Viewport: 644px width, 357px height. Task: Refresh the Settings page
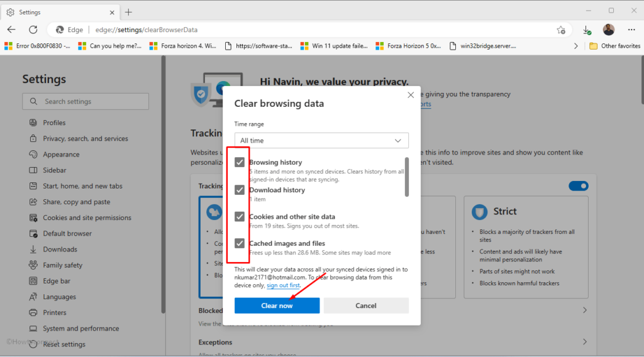[x=33, y=30]
